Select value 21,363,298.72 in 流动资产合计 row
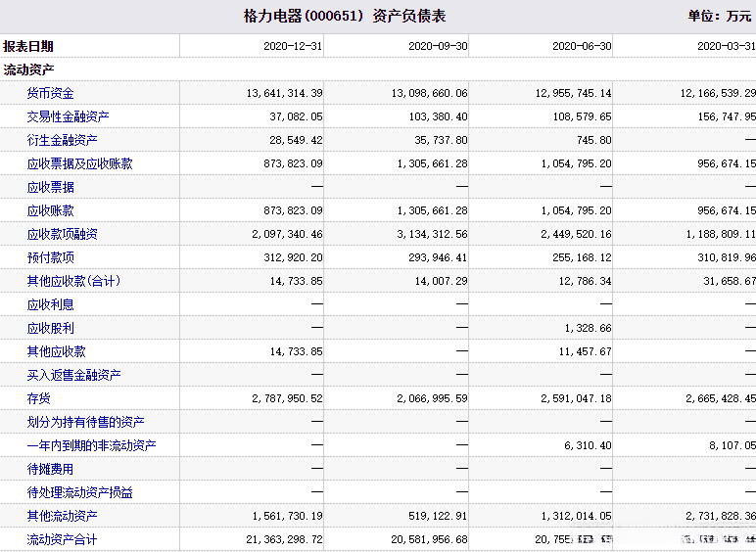Viewport: 756px width, 552px height. click(x=284, y=540)
